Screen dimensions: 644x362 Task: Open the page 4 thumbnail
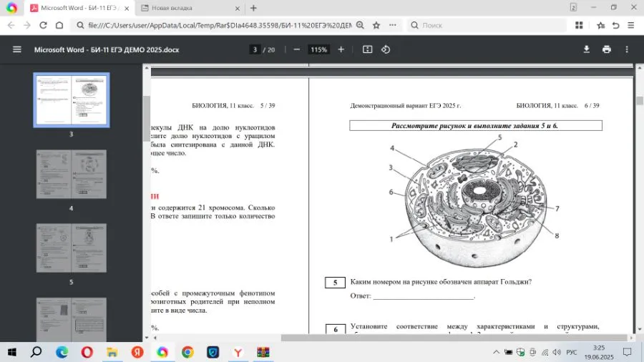pyautogui.click(x=72, y=174)
